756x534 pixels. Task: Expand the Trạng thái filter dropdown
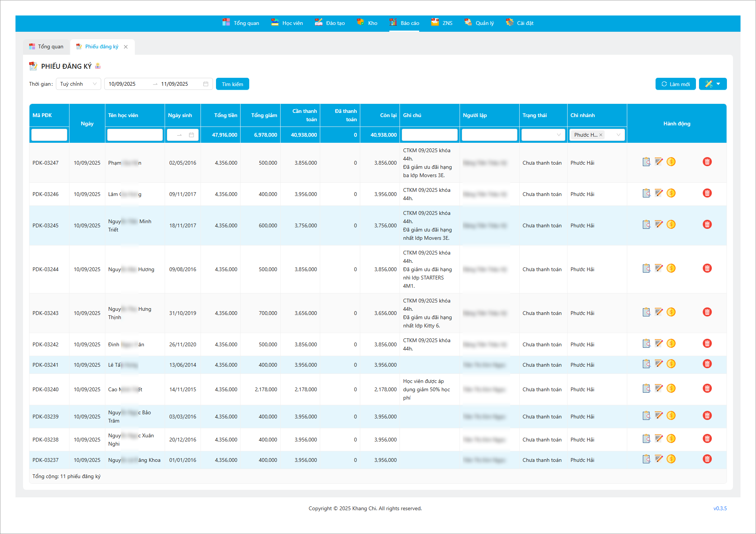tap(543, 135)
